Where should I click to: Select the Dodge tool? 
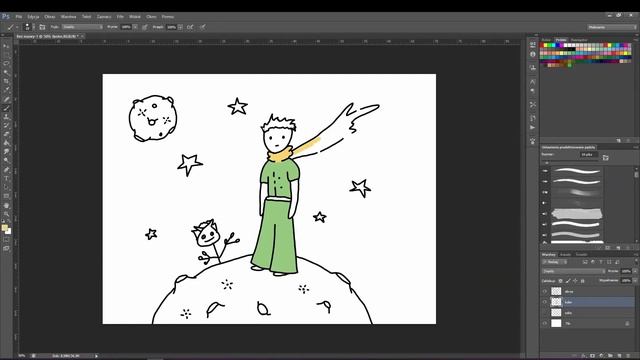pyautogui.click(x=6, y=161)
